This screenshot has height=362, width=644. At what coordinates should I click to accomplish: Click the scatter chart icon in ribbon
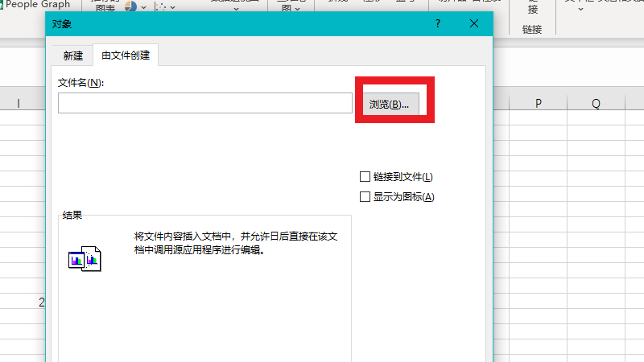point(160,6)
